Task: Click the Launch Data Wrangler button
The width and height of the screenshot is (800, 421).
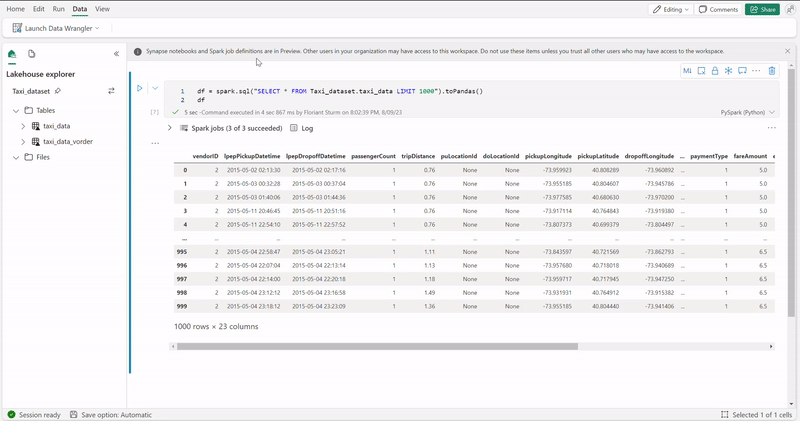Action: (x=56, y=28)
